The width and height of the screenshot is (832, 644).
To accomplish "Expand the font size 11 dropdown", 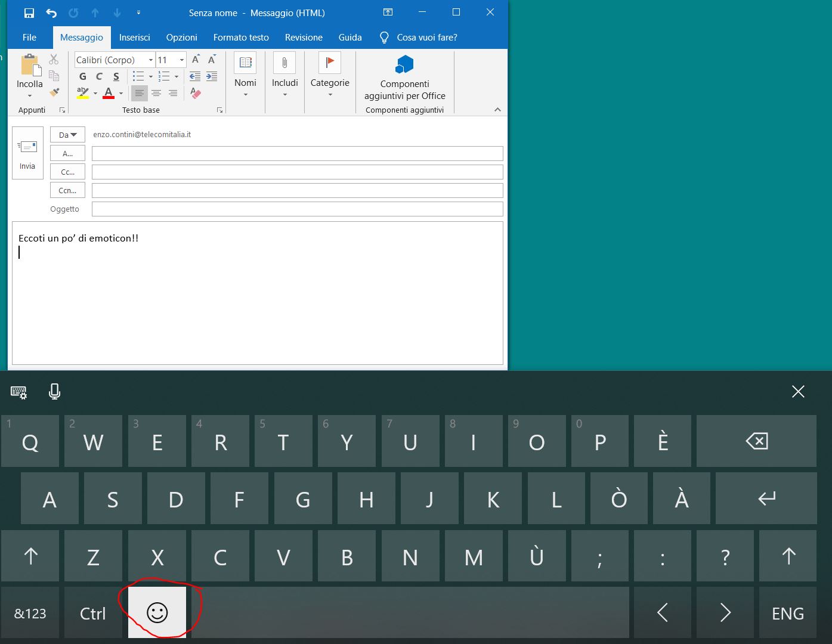I will (182, 60).
